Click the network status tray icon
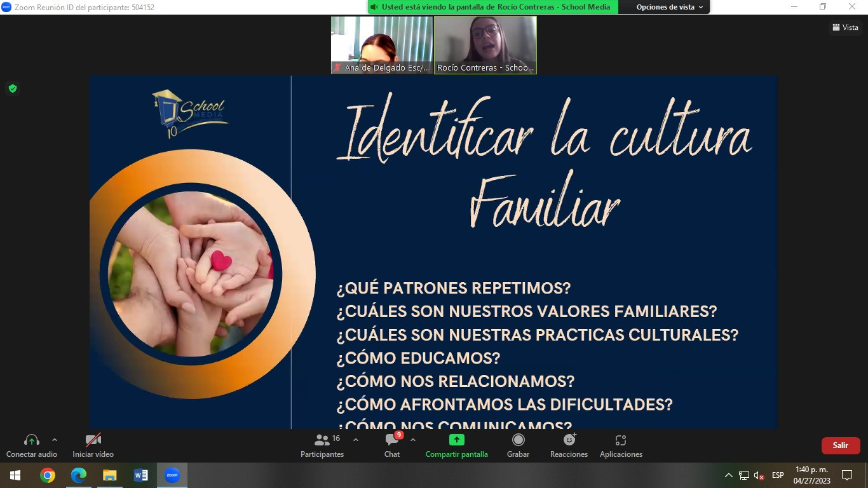 point(744,475)
